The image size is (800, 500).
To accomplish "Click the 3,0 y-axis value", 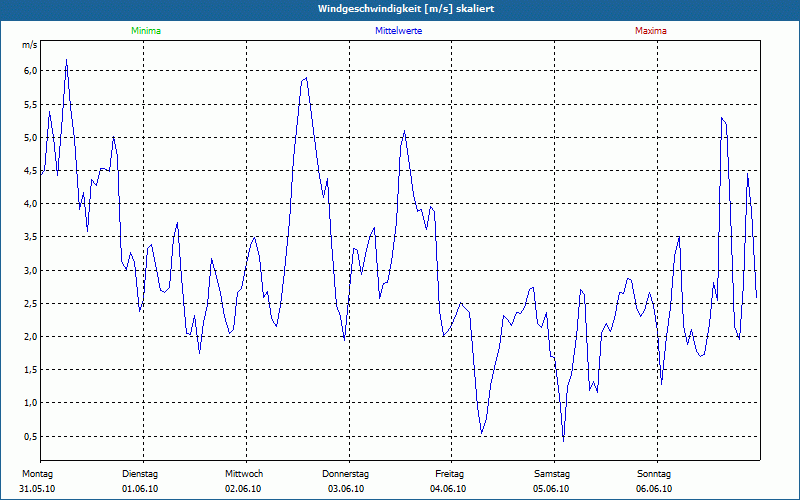I will click(x=31, y=270).
